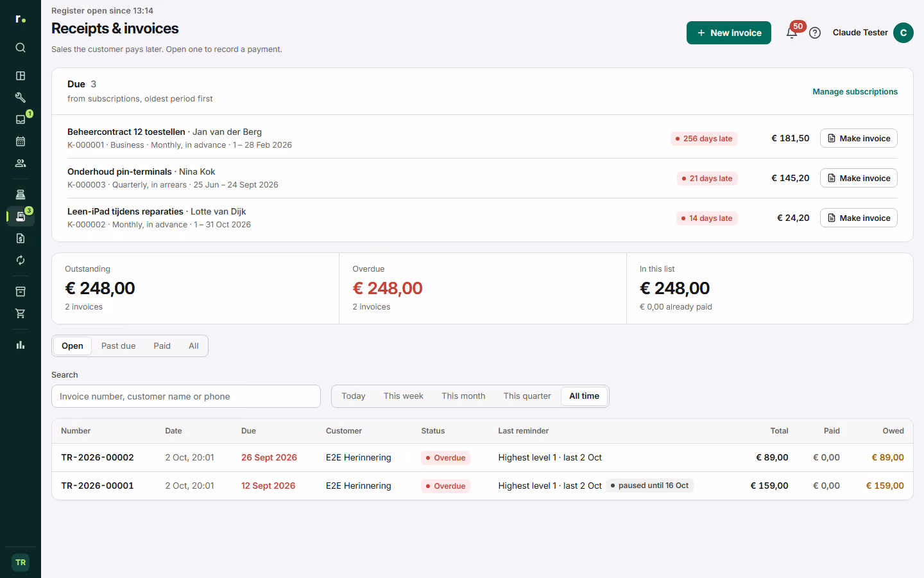Switch to the Open invoices tab
This screenshot has width=924, height=578.
[73, 346]
